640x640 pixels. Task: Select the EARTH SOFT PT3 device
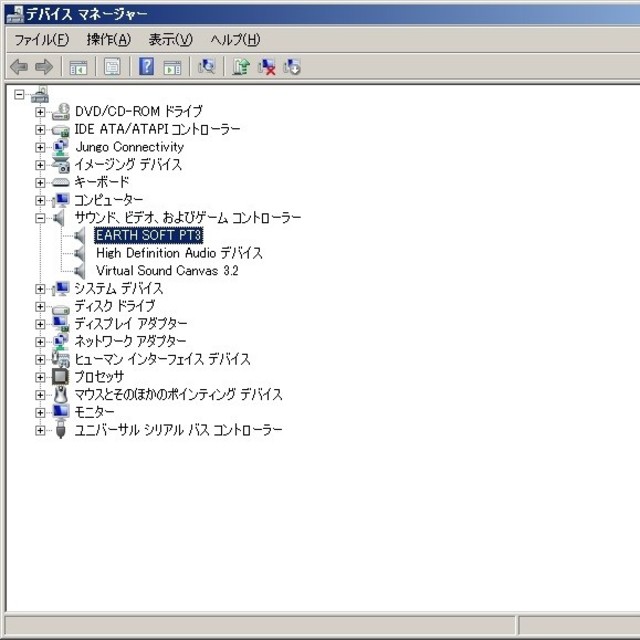point(149,236)
